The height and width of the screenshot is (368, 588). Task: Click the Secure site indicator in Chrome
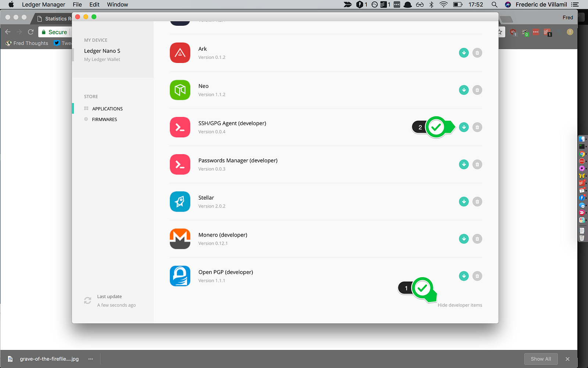pos(54,32)
